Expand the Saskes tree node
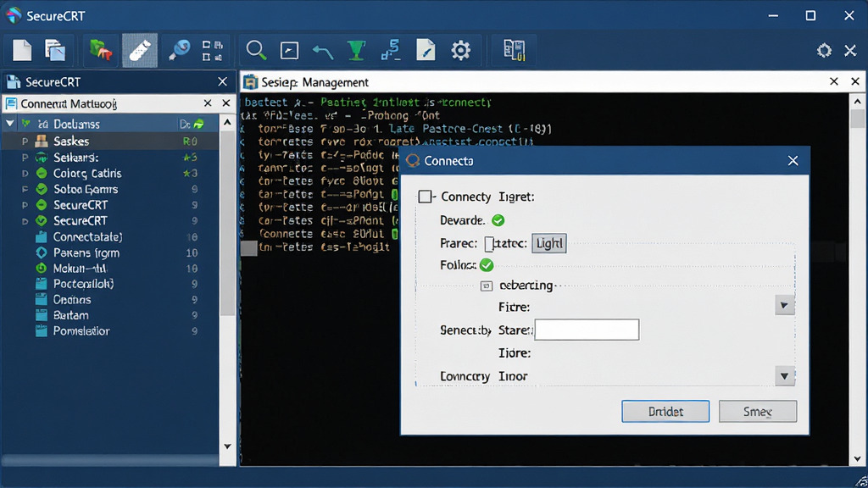This screenshot has height=488, width=868. click(25, 141)
